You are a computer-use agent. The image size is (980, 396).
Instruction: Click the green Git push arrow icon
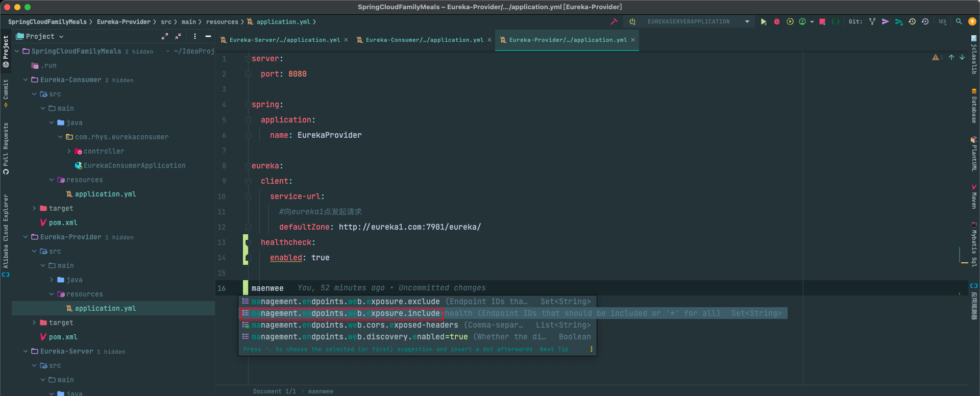[x=899, y=21]
